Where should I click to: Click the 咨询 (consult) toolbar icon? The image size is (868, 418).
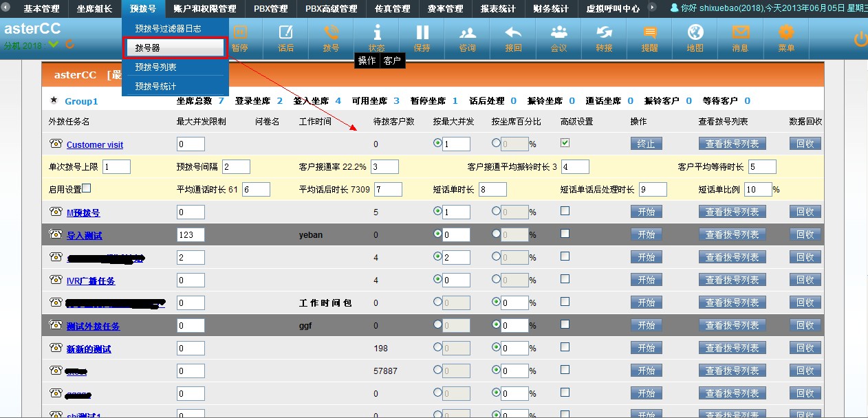[x=467, y=33]
